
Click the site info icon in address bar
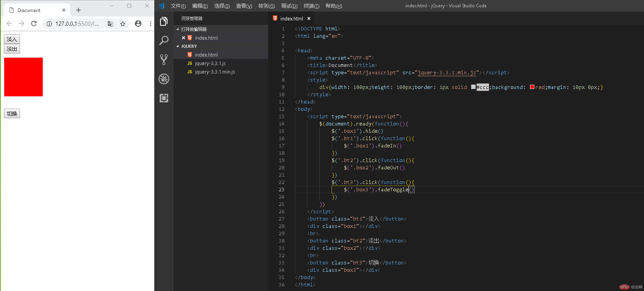point(49,24)
